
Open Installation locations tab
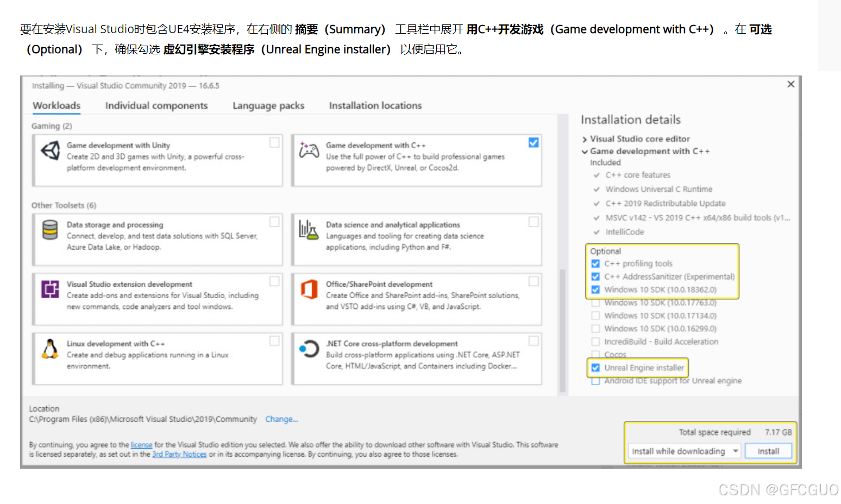[375, 105]
